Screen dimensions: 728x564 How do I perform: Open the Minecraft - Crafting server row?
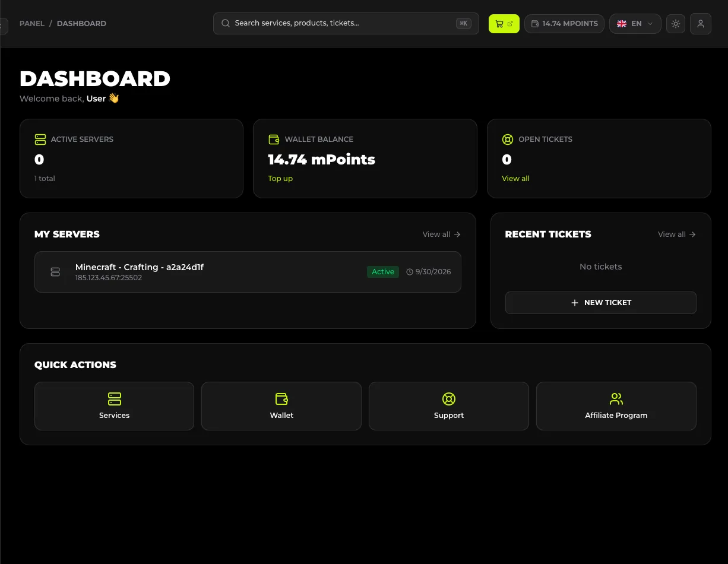click(x=248, y=272)
